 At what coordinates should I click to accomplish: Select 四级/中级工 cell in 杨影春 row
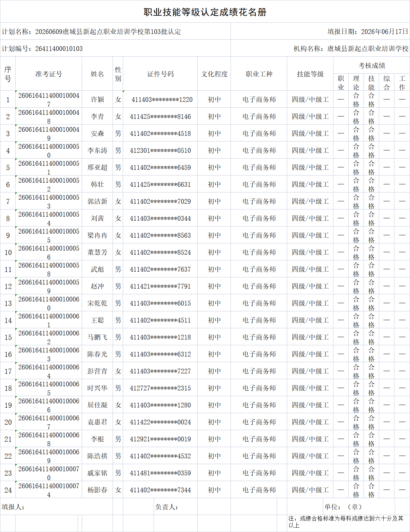point(310,490)
